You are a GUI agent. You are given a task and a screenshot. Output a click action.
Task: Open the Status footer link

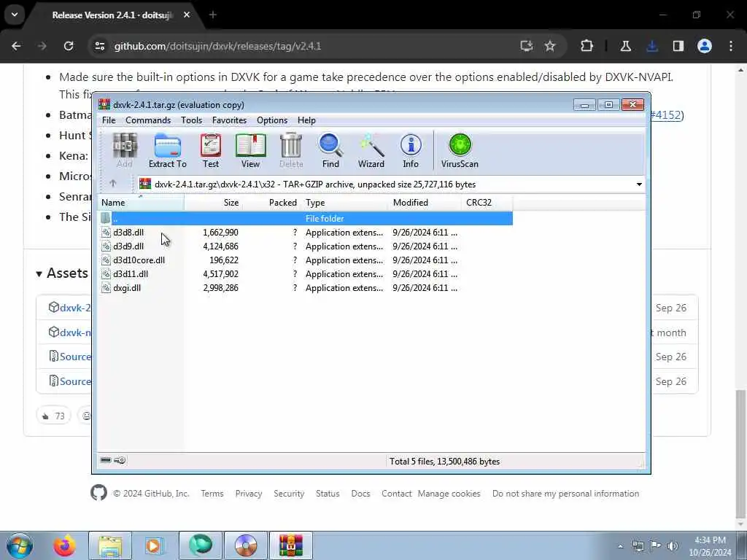click(x=328, y=494)
